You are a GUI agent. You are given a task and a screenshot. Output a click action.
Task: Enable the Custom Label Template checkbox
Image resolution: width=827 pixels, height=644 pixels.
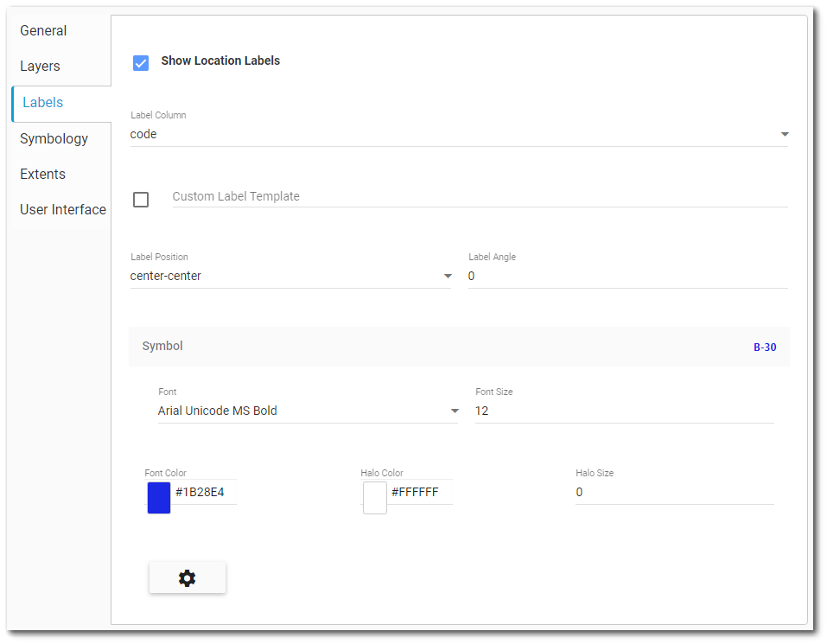(141, 200)
